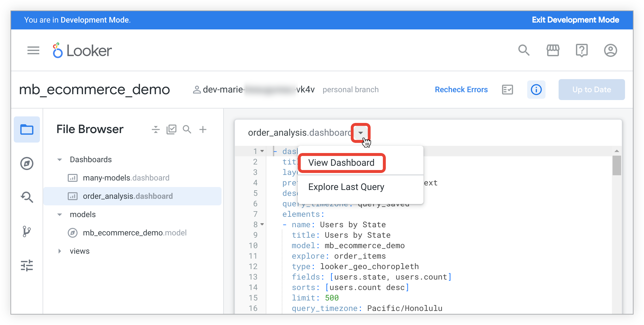Click Exit Development Mode
The image size is (644, 325).
[x=575, y=20]
